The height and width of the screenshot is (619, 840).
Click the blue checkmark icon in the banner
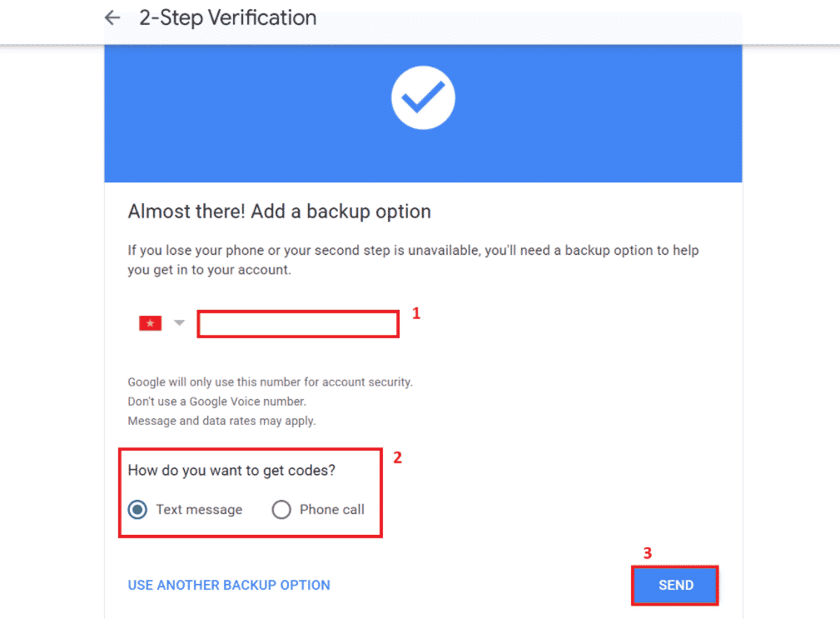pyautogui.click(x=423, y=97)
